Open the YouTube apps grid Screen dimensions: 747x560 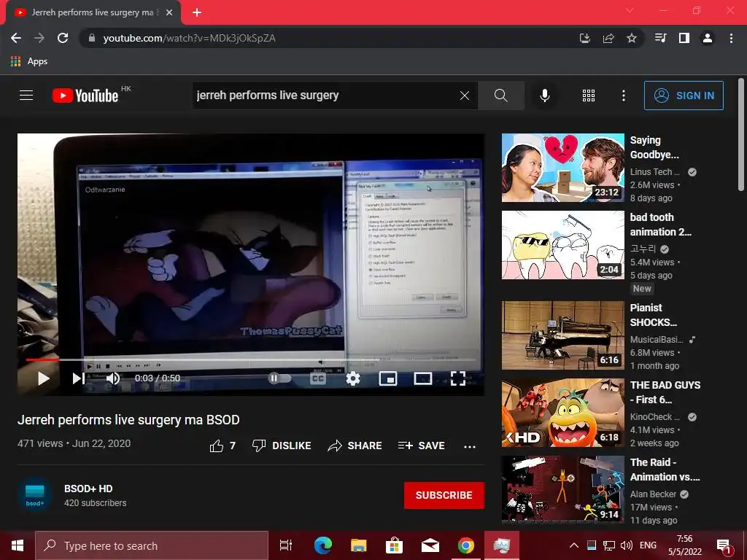pyautogui.click(x=589, y=96)
